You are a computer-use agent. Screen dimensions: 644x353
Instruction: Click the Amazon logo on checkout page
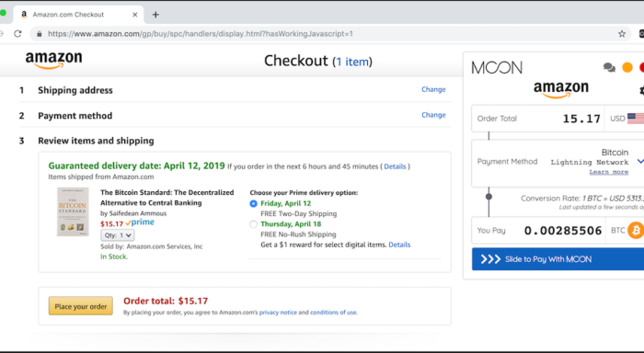click(x=53, y=60)
